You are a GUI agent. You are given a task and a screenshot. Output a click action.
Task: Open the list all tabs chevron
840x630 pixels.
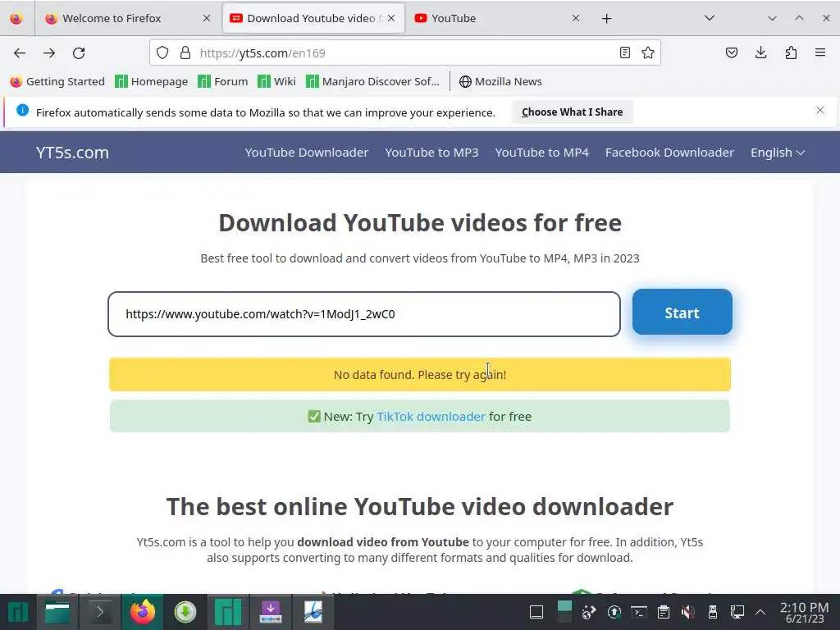[x=710, y=18]
